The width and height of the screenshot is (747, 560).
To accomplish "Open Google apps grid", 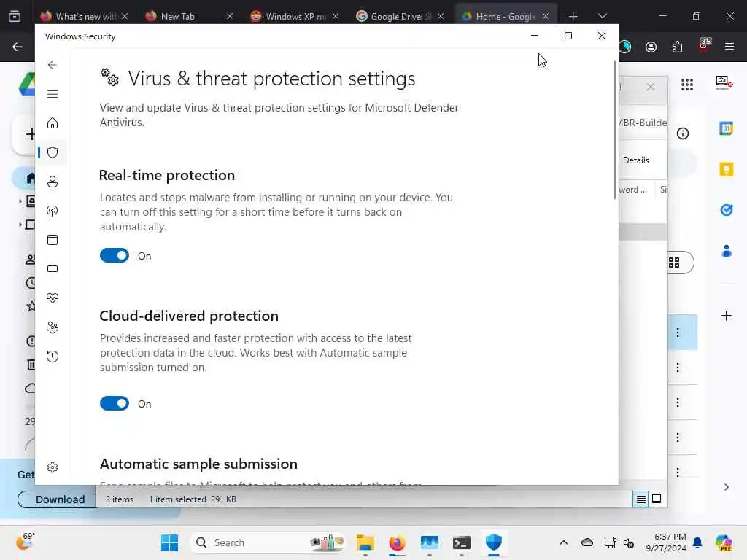I will pyautogui.click(x=687, y=85).
